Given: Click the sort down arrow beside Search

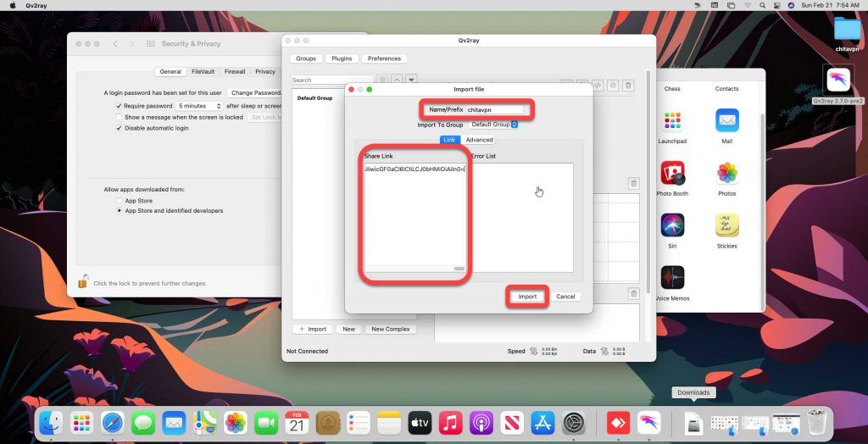Looking at the screenshot, I should click(x=411, y=80).
